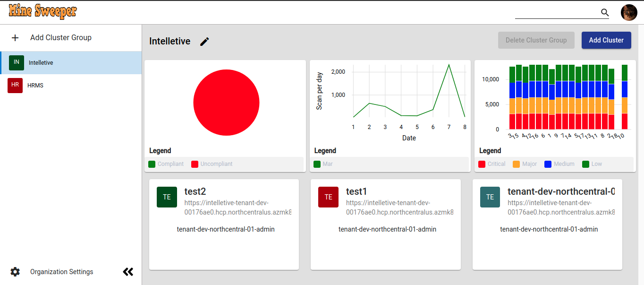The height and width of the screenshot is (285, 644).
Task: Collapse the sidebar with double chevron
Action: tap(128, 272)
